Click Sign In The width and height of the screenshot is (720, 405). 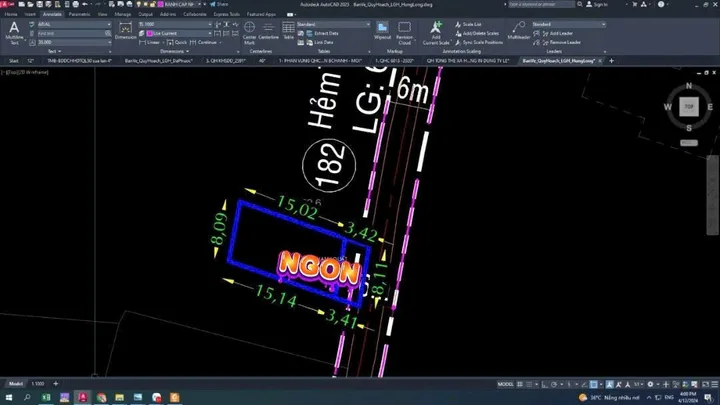tap(597, 4)
